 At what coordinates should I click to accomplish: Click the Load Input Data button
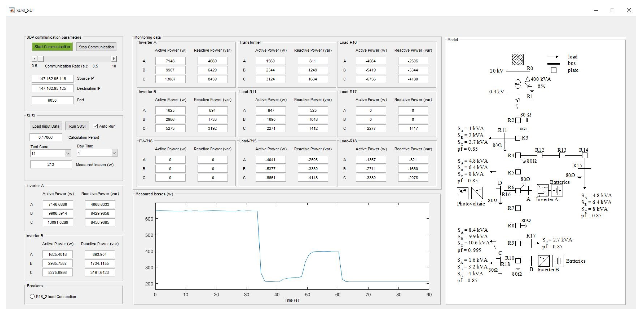[46, 126]
